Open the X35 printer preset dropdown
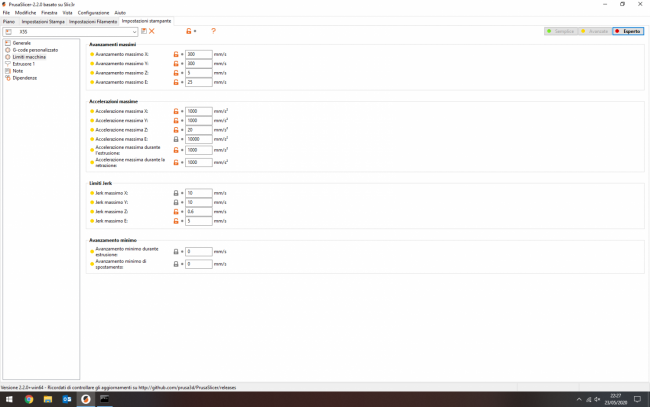Screen dimensions: 650x407 [x=70, y=31]
